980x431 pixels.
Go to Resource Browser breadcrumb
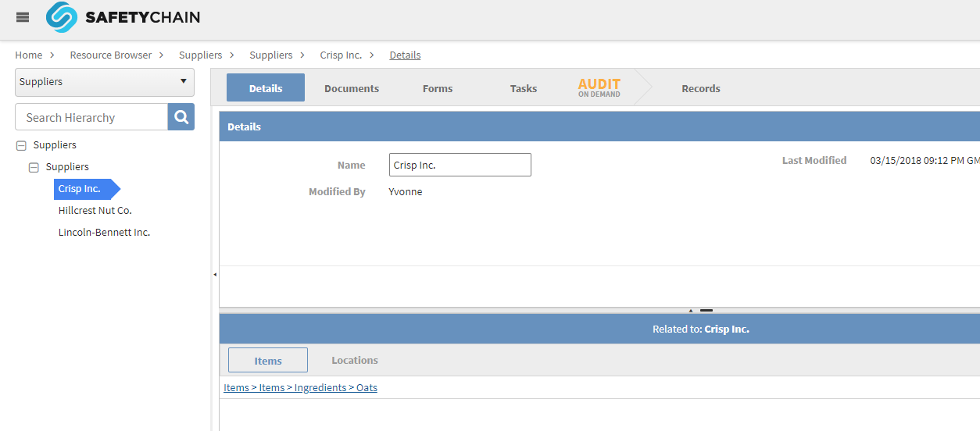pos(111,55)
